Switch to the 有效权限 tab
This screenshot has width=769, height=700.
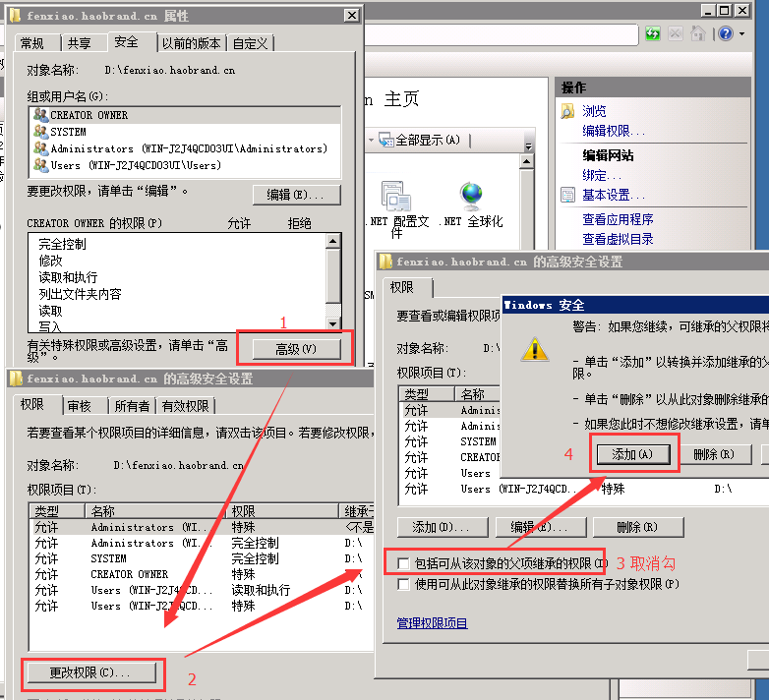(x=186, y=406)
